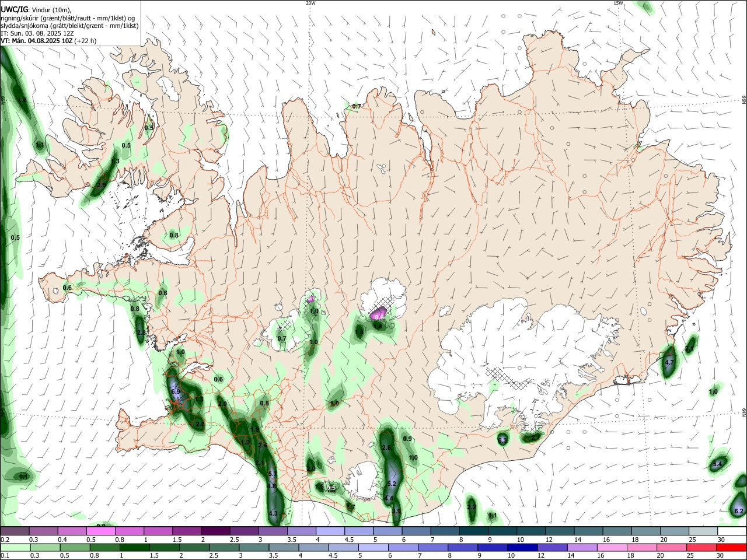Click the 20W longitude label at the top
Viewport: 747px width, 560px height.
click(x=310, y=3)
